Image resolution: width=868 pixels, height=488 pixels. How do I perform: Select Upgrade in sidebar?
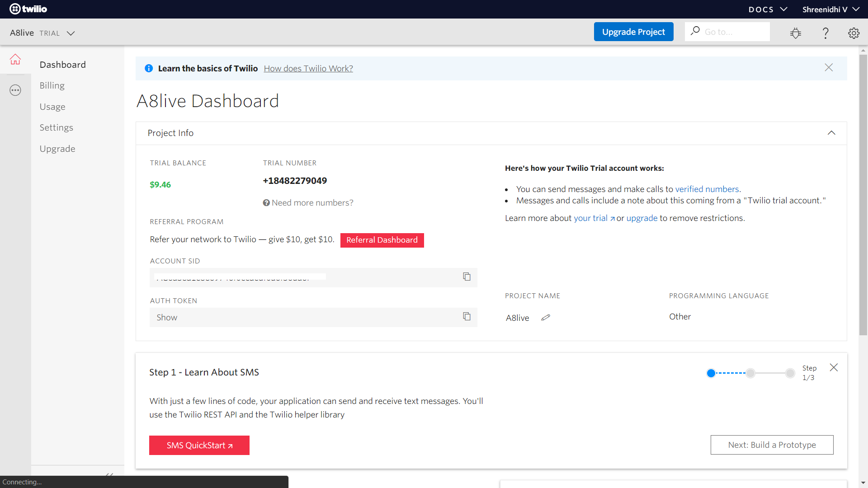coord(57,149)
